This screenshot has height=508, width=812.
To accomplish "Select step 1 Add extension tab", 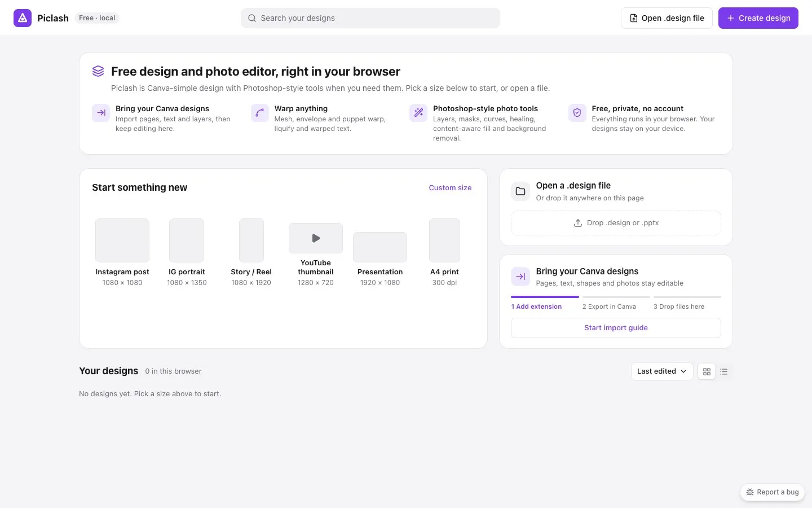I will coord(536,306).
